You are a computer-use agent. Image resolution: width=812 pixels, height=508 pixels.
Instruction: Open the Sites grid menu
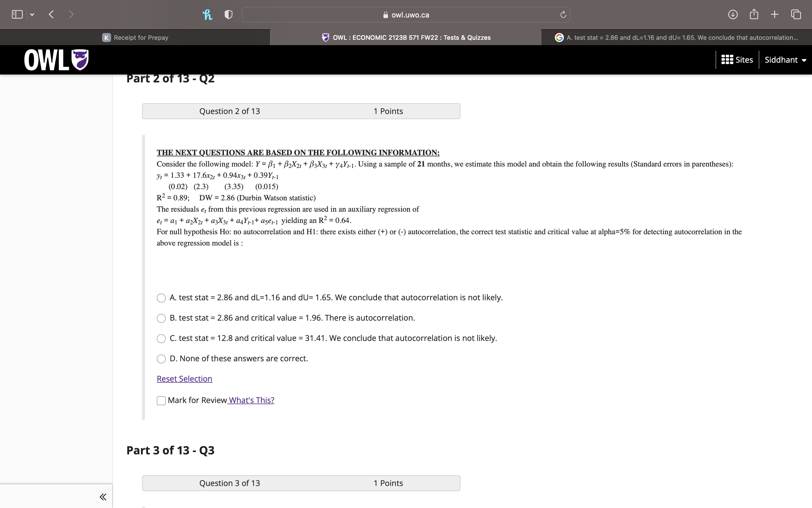[737, 60]
